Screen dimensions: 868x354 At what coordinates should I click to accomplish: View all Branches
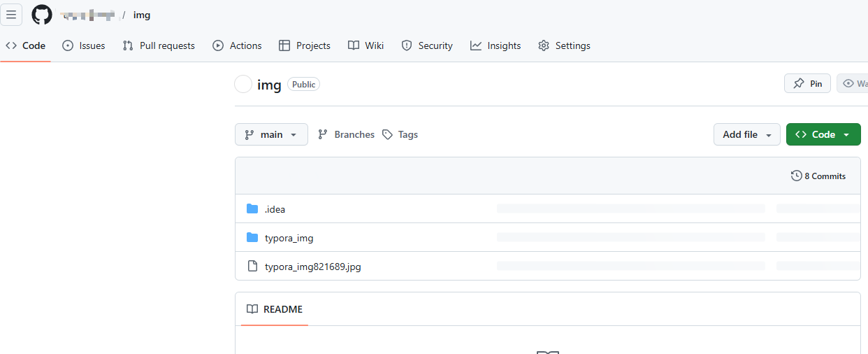tap(346, 134)
